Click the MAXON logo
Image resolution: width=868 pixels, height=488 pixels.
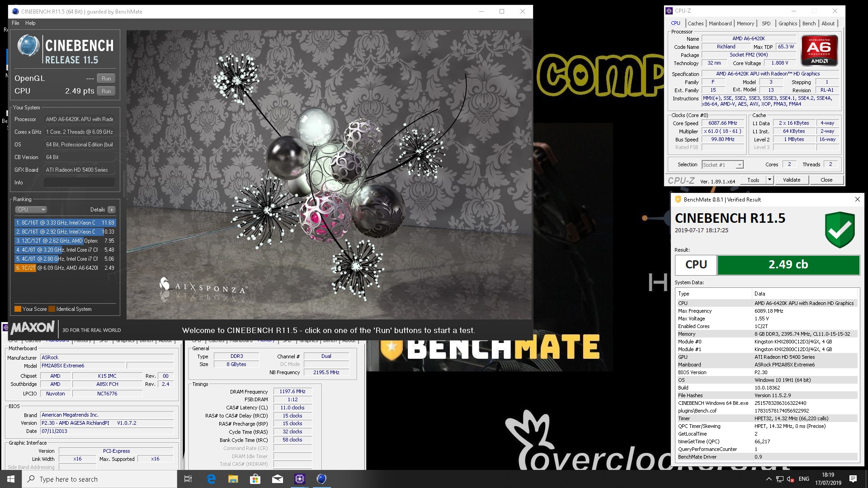click(33, 327)
